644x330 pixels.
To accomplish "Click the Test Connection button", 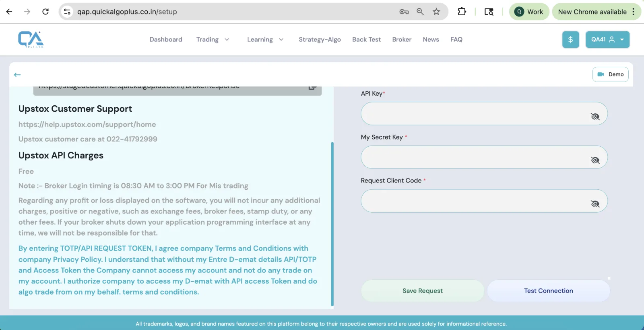I will (x=549, y=291).
